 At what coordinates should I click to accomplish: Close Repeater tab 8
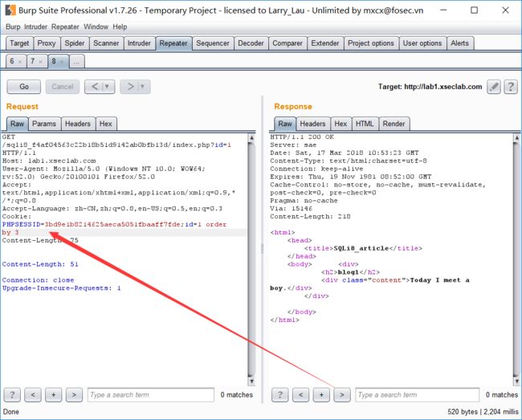(62, 62)
